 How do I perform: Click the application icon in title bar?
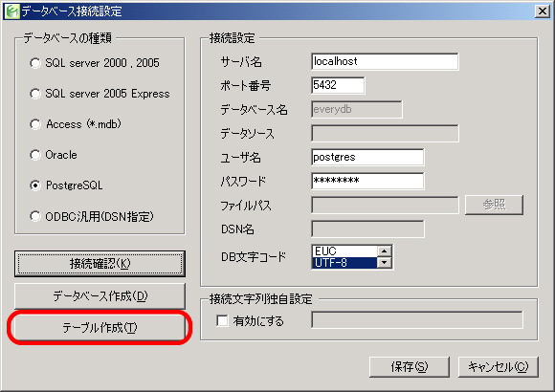(x=12, y=11)
